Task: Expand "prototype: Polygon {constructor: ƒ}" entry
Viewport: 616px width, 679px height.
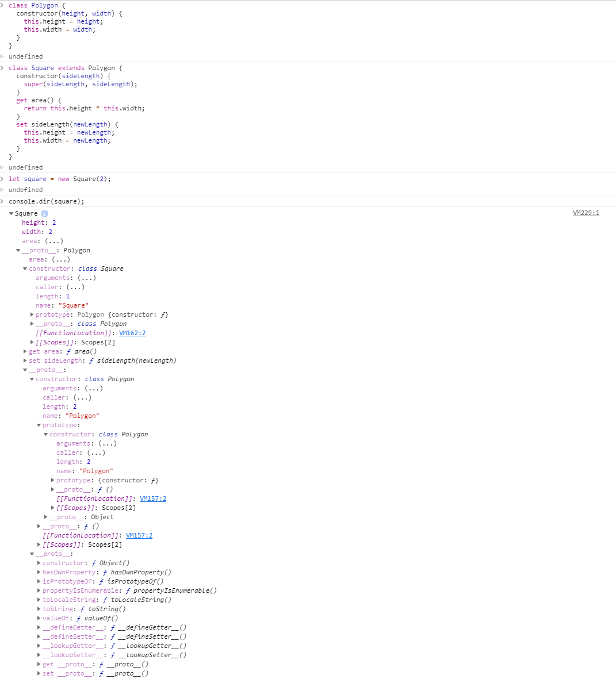Action: tap(32, 315)
